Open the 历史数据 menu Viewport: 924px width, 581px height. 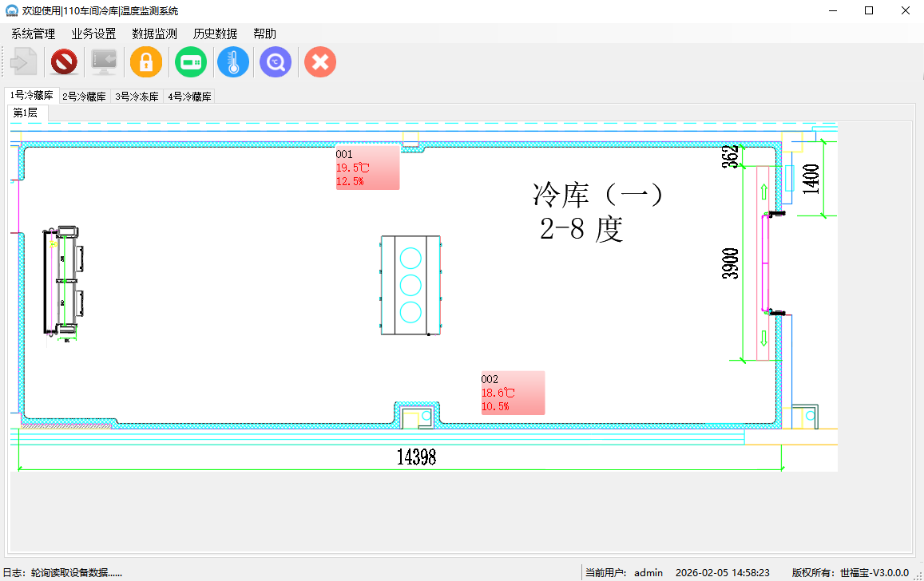coord(215,34)
